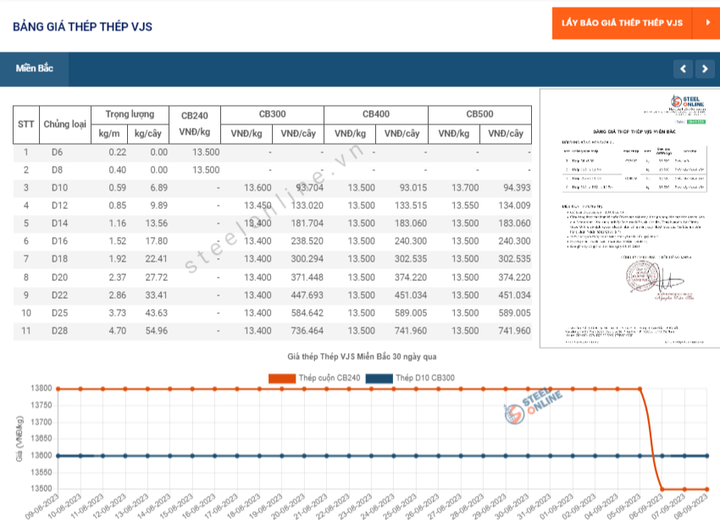Select the Miền Bắc tab
The image size is (720, 529).
coord(34,68)
